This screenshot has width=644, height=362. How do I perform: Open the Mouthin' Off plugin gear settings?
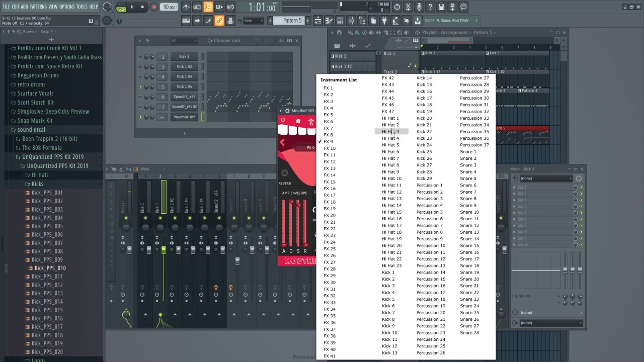coord(287,111)
